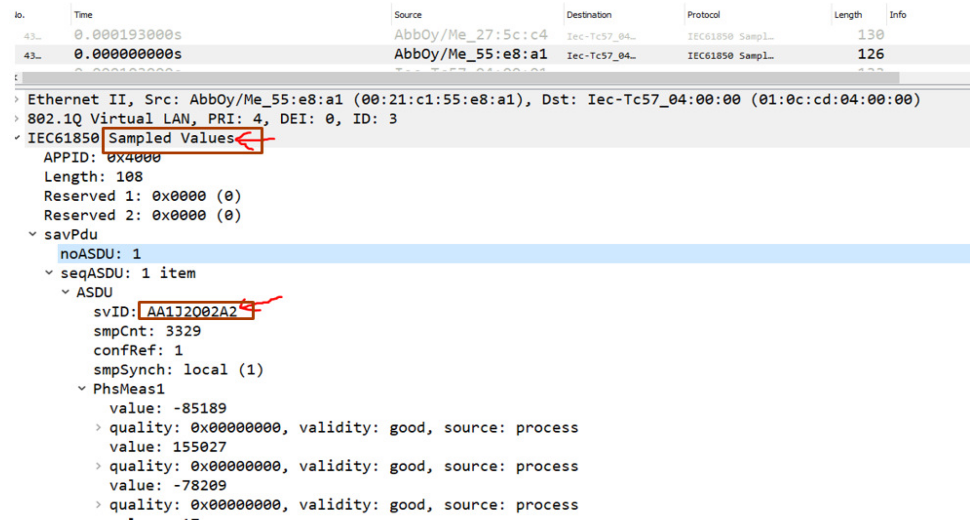Select the noASDU: 1 field
The height and width of the screenshot is (530, 980).
(101, 254)
